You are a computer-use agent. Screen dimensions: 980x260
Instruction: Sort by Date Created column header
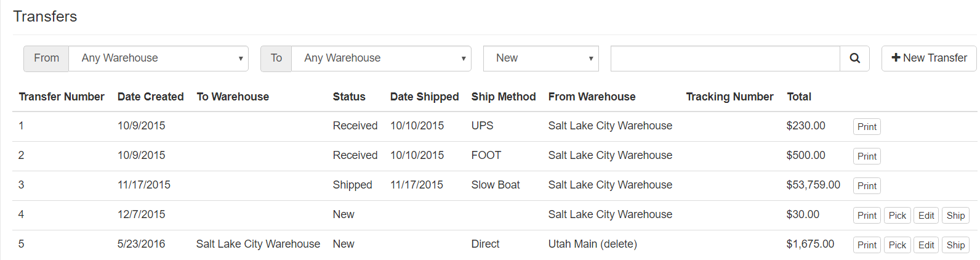click(x=150, y=97)
